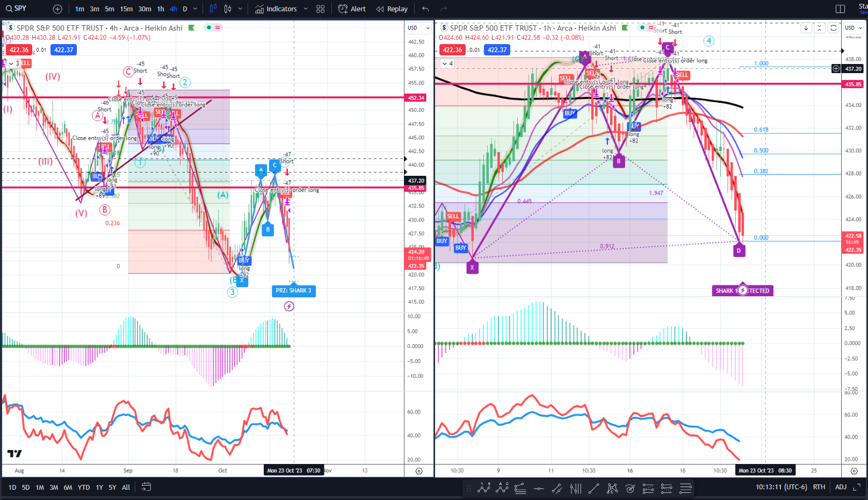Viewport: 868px width, 500px height.
Task: Open right chart axis settings gear
Action: point(854,471)
